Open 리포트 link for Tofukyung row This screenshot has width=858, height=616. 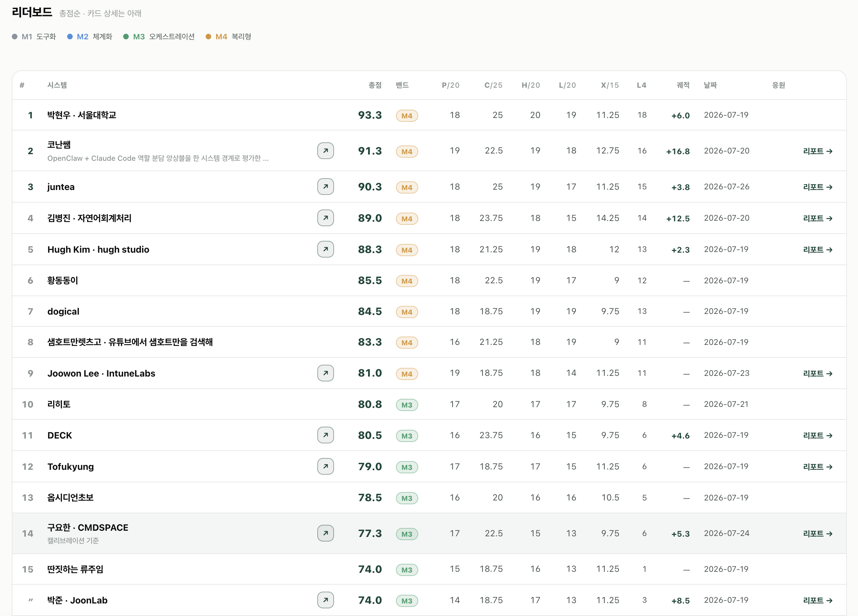point(818,467)
